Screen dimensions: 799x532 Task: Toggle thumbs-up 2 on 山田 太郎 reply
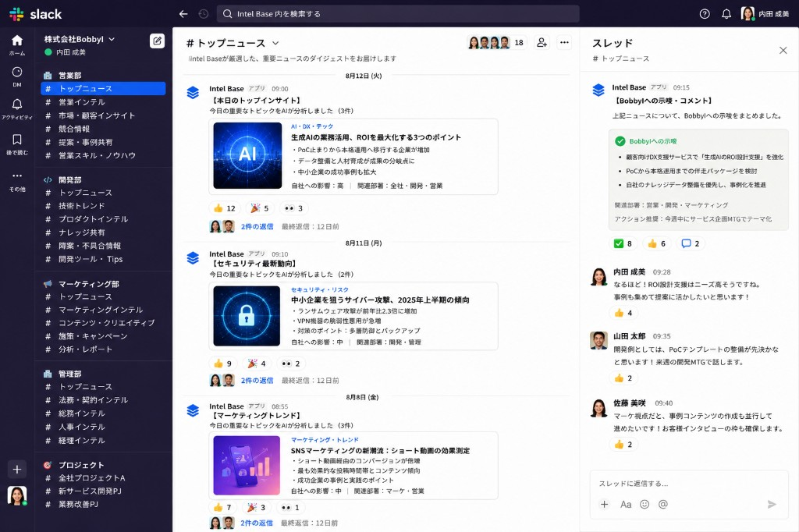[623, 378]
